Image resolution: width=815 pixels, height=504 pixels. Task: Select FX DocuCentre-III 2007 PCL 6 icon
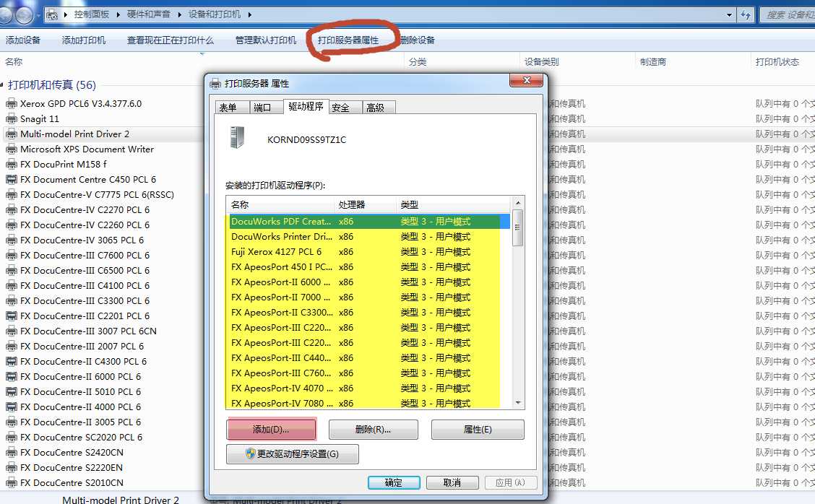tap(11, 346)
